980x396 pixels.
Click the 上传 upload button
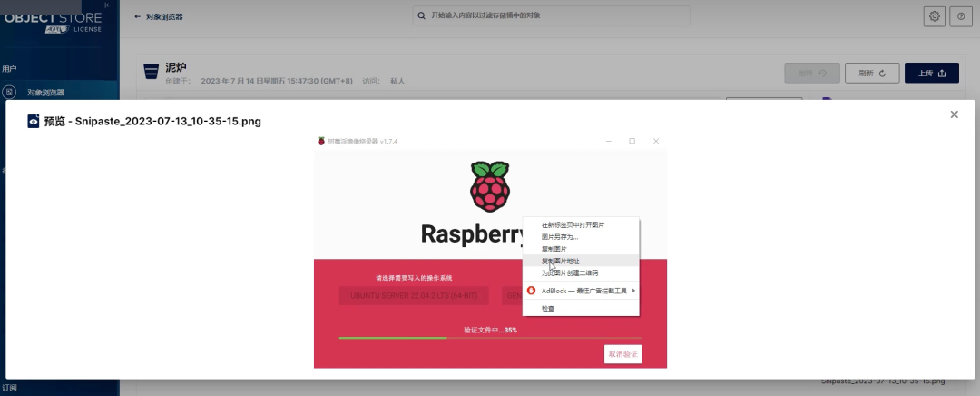931,74
